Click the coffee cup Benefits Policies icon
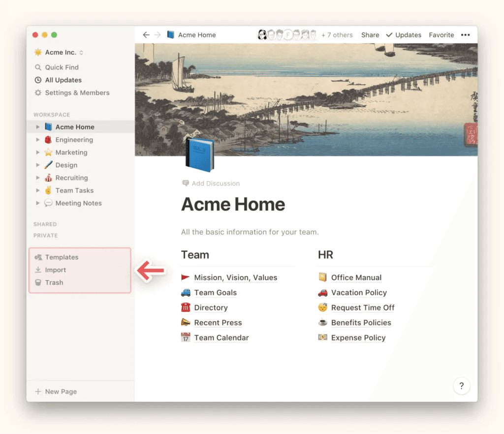This screenshot has height=434, width=504. coord(323,322)
